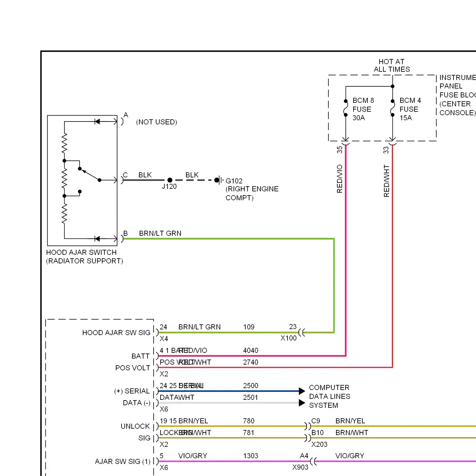
Task: Click the J120 splice dot
Action: 170,180
